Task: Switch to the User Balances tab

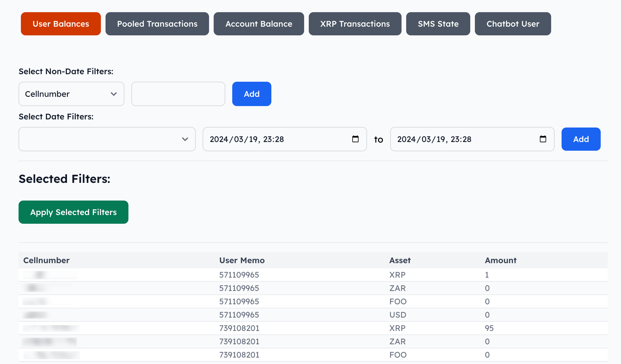Action: [61, 24]
